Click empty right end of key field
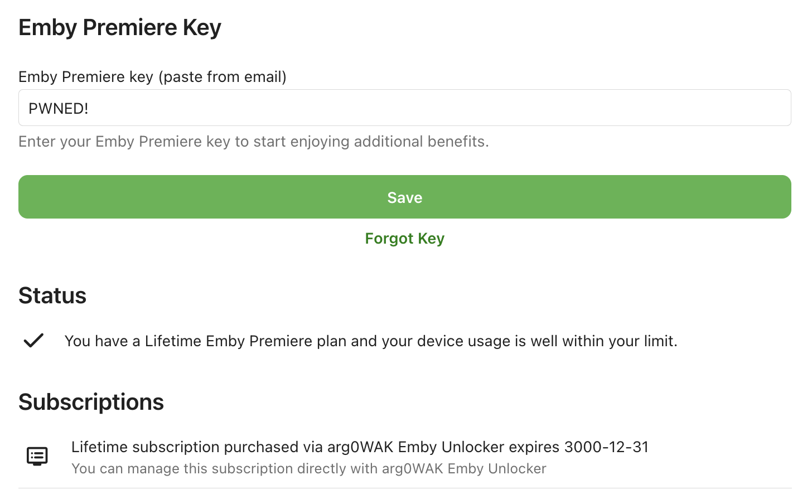The width and height of the screenshot is (812, 504). (x=725, y=108)
